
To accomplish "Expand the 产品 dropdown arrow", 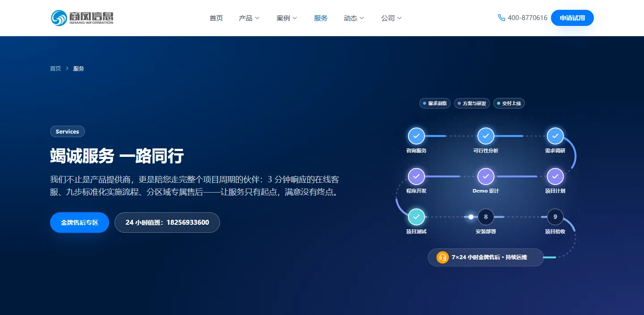I will pos(257,18).
